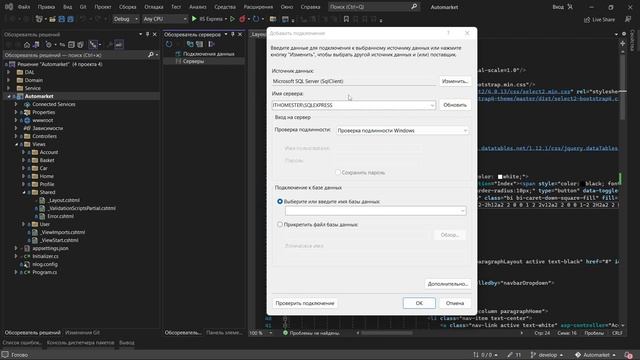Open the database name dropdown

click(x=462, y=211)
